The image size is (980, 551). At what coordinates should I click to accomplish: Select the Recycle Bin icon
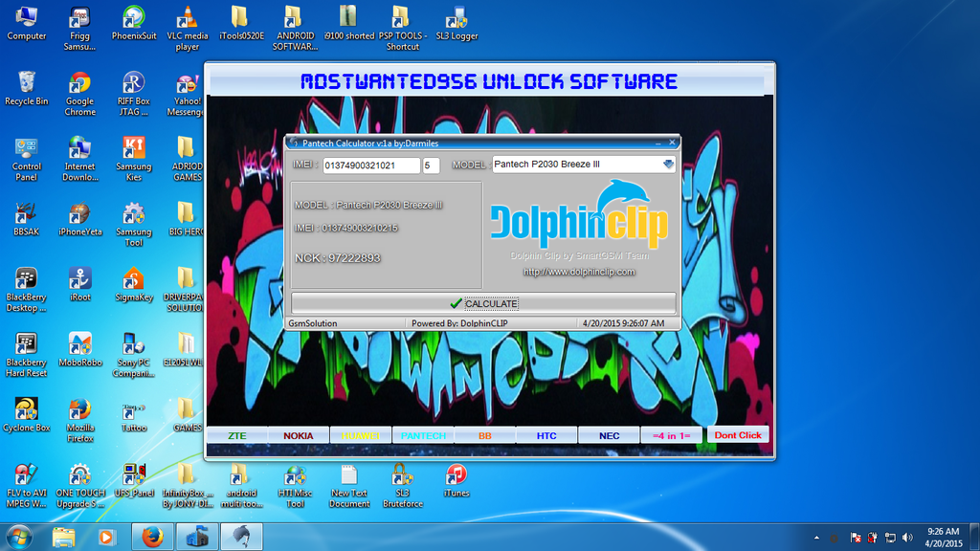[x=26, y=88]
